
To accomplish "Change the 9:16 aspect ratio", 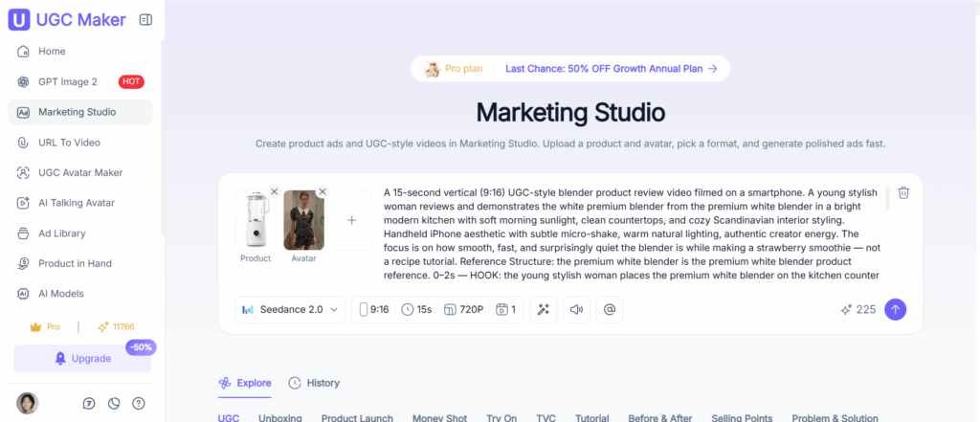I will pos(374,309).
